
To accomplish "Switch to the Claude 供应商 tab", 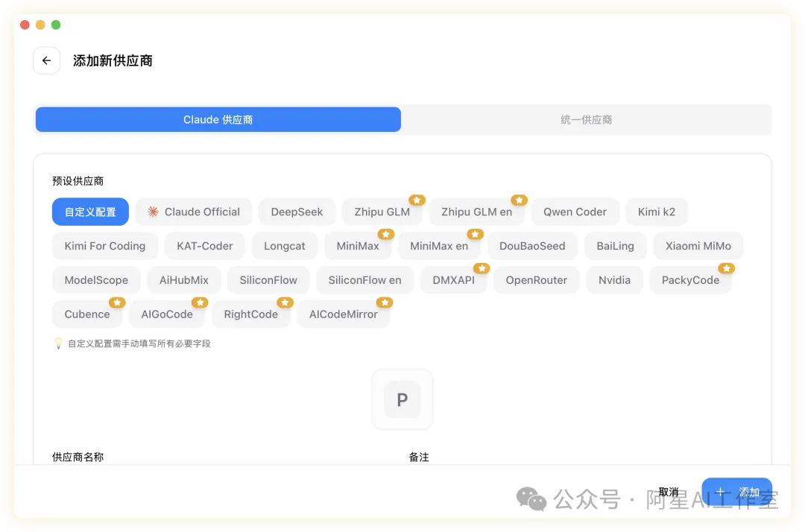I will (x=218, y=120).
